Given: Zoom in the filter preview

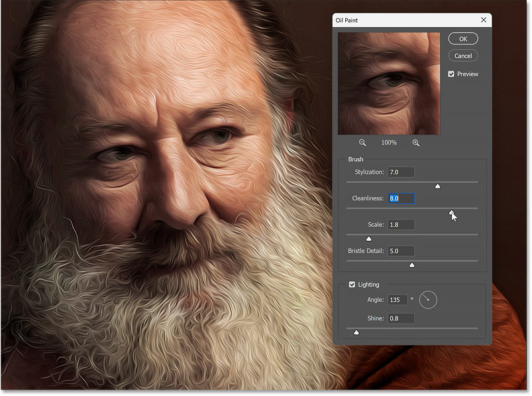Looking at the screenshot, I should [x=416, y=143].
